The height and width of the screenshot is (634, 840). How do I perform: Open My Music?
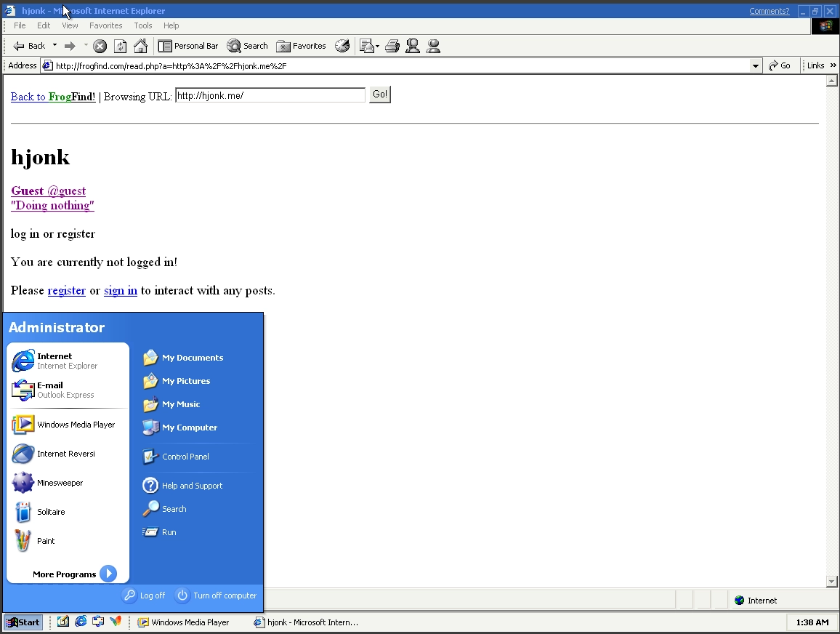click(171, 404)
